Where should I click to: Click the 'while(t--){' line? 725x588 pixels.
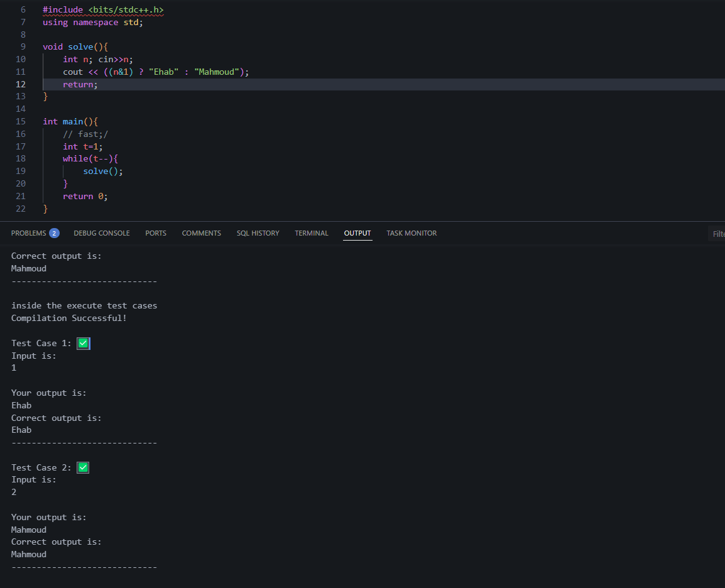90,159
